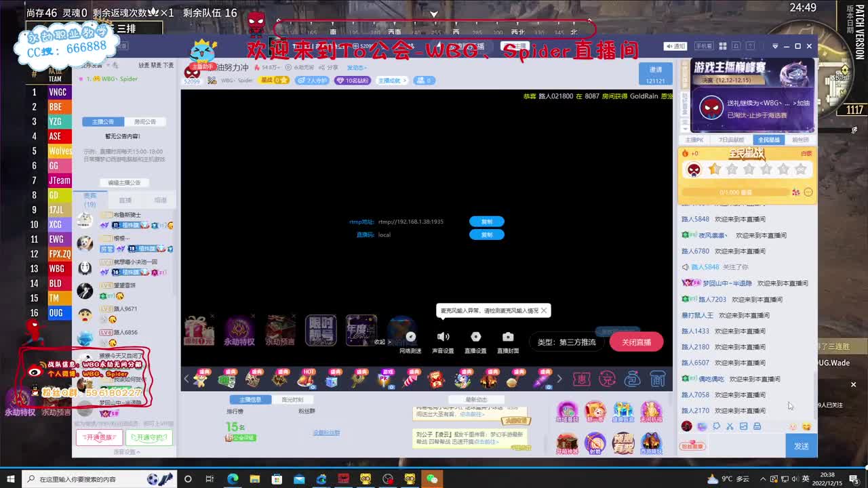Click user 暴打鼠人王 in chat

point(697,315)
